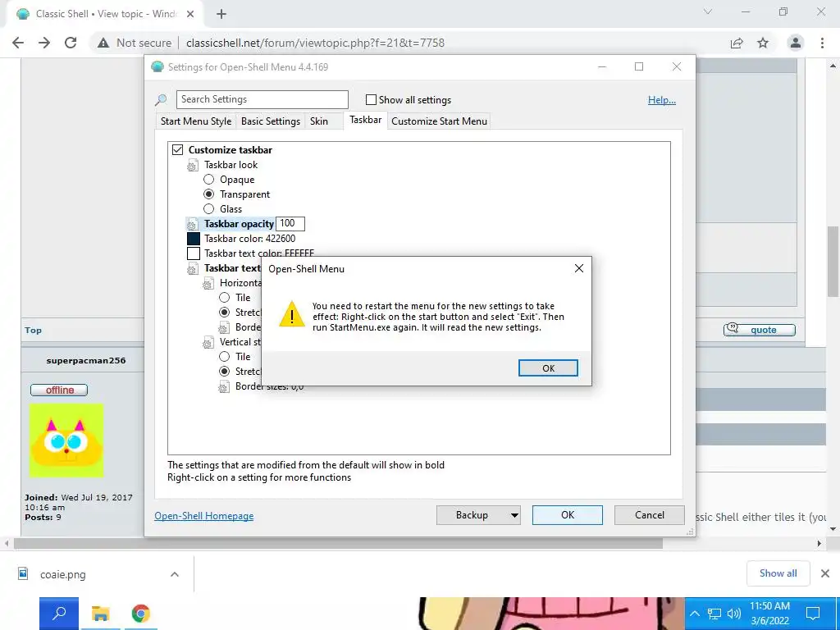Close the Open-Shell Menu warning dialog
The image size is (840, 630).
click(x=578, y=268)
